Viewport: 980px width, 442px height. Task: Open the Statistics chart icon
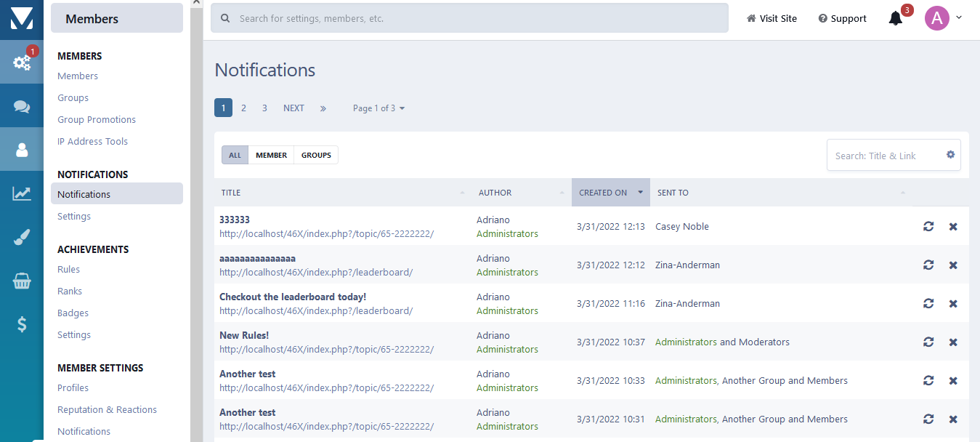[22, 193]
